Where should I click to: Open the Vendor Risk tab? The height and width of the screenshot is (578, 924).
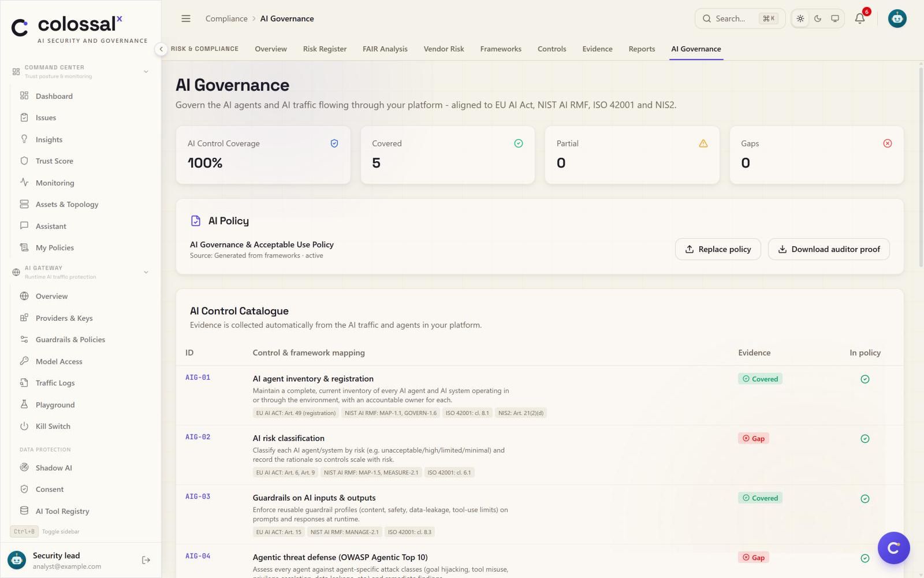click(x=444, y=49)
